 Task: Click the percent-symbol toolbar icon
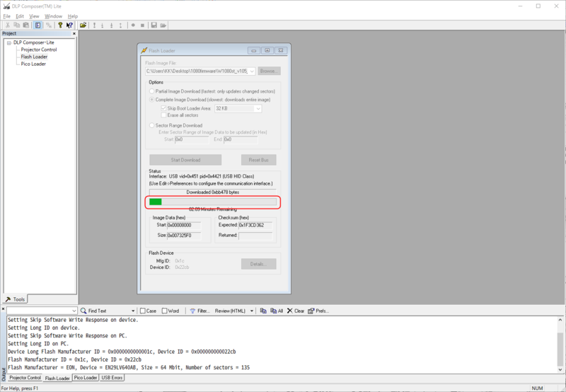click(x=49, y=25)
